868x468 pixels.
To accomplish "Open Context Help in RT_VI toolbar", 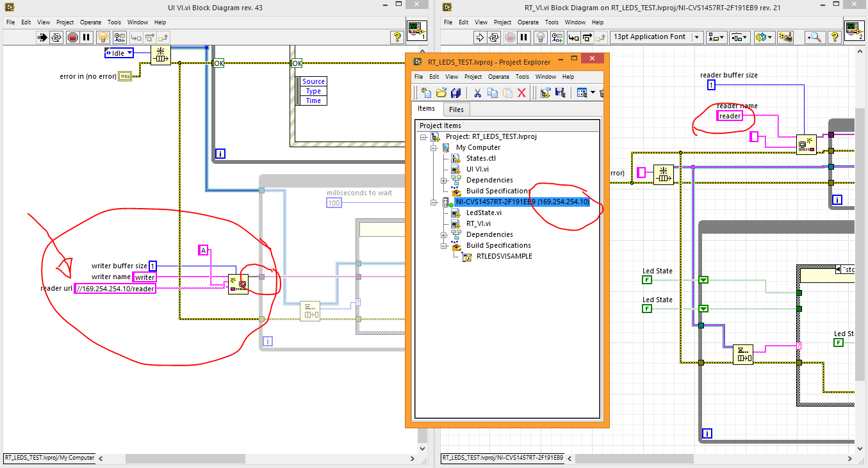I will 833,37.
